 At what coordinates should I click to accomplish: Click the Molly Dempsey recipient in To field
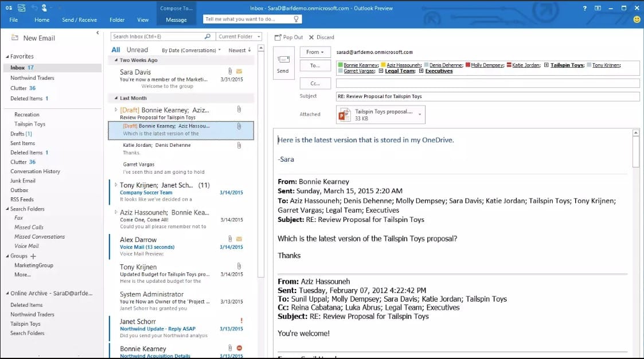[487, 65]
